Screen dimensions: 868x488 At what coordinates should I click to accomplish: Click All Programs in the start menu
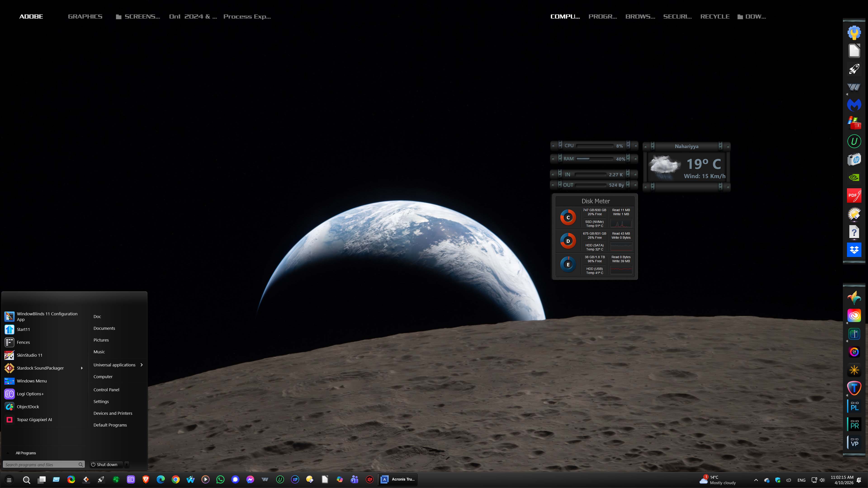click(x=26, y=453)
